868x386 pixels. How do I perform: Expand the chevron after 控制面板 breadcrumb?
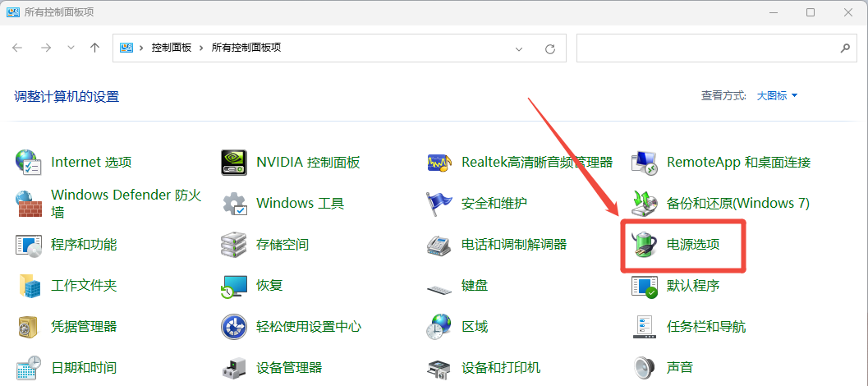201,48
